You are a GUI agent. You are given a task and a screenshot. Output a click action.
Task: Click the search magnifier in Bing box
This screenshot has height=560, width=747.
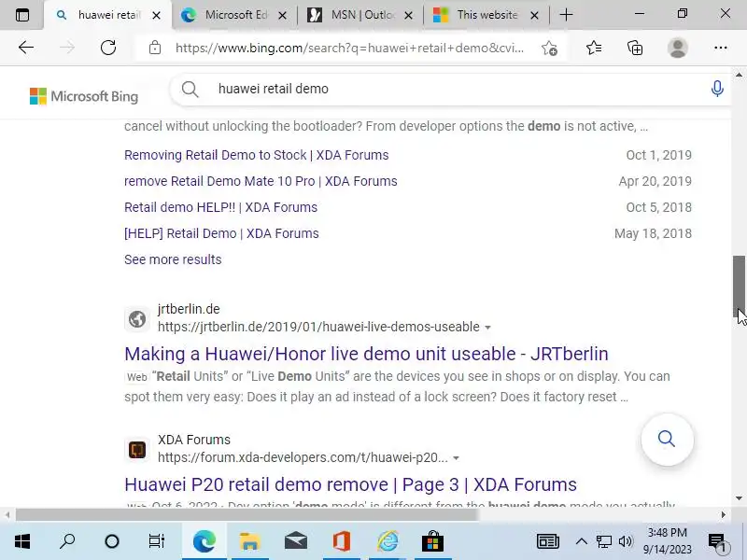[x=190, y=89]
